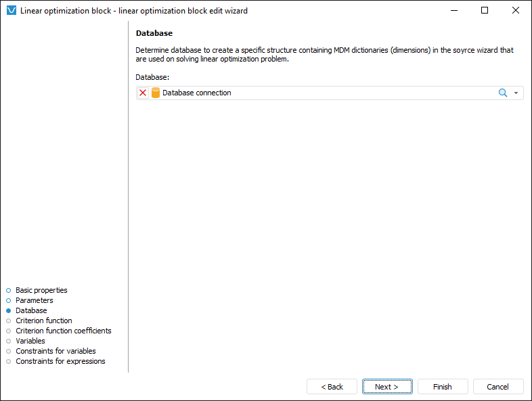Cancel the wizard
The width and height of the screenshot is (532, 401).
pos(498,387)
